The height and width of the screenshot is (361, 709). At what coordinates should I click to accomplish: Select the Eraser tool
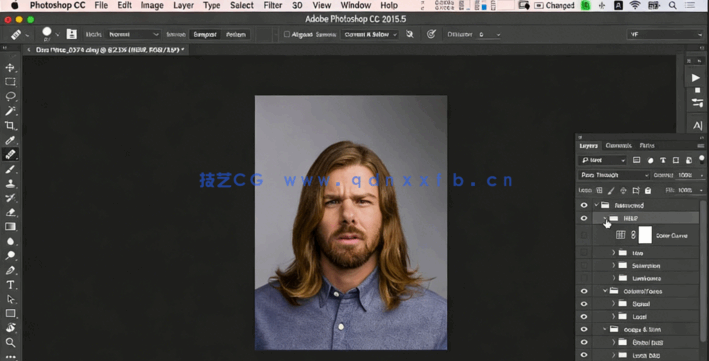(10, 212)
